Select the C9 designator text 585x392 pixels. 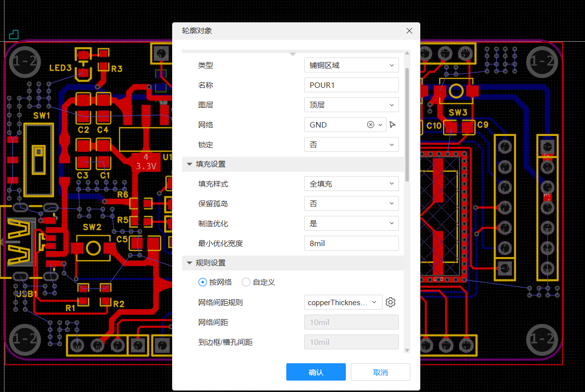483,125
